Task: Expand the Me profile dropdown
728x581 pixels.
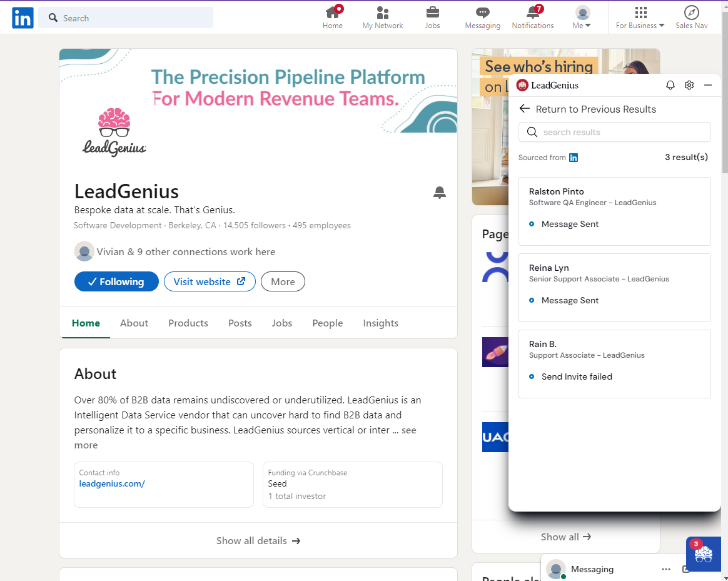Action: pyautogui.click(x=582, y=18)
